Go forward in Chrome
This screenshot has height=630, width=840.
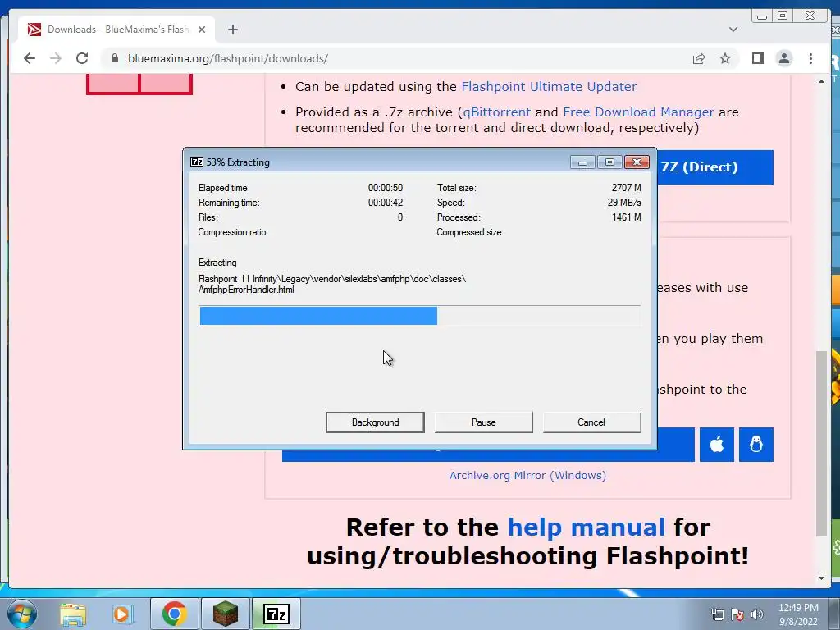(56, 58)
